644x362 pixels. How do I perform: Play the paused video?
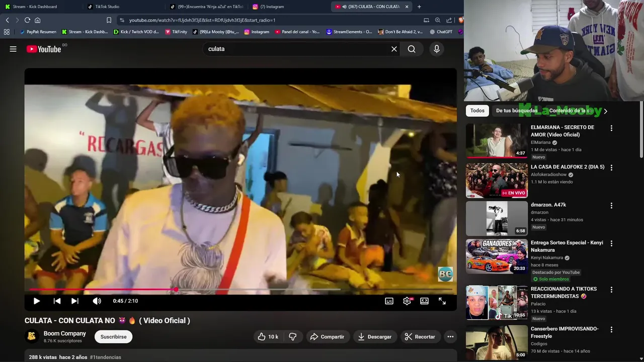37,301
